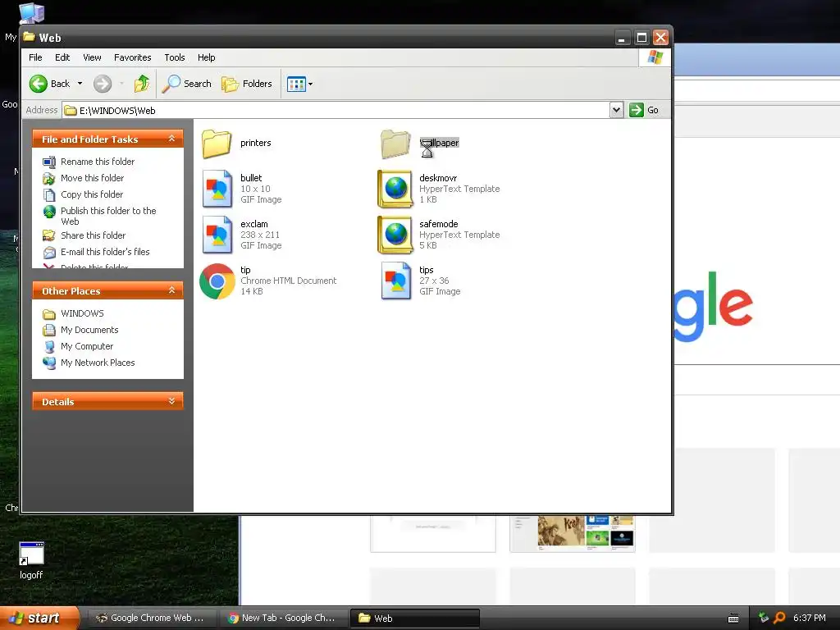The height and width of the screenshot is (630, 840).
Task: Click the Web folder icon in title bar
Action: (30, 38)
